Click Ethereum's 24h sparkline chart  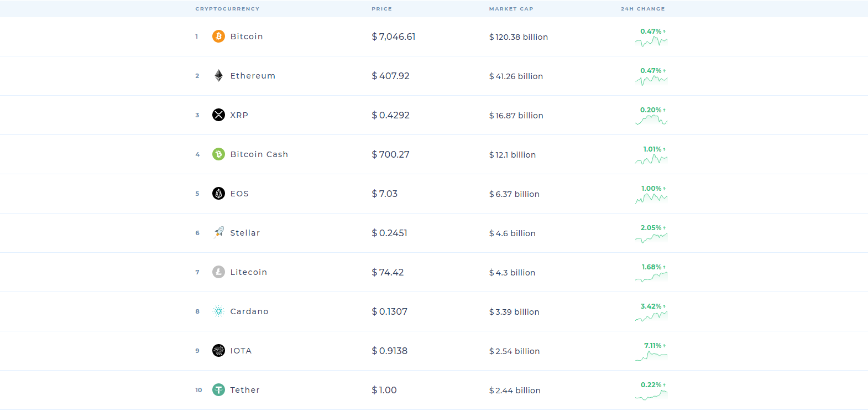[651, 81]
